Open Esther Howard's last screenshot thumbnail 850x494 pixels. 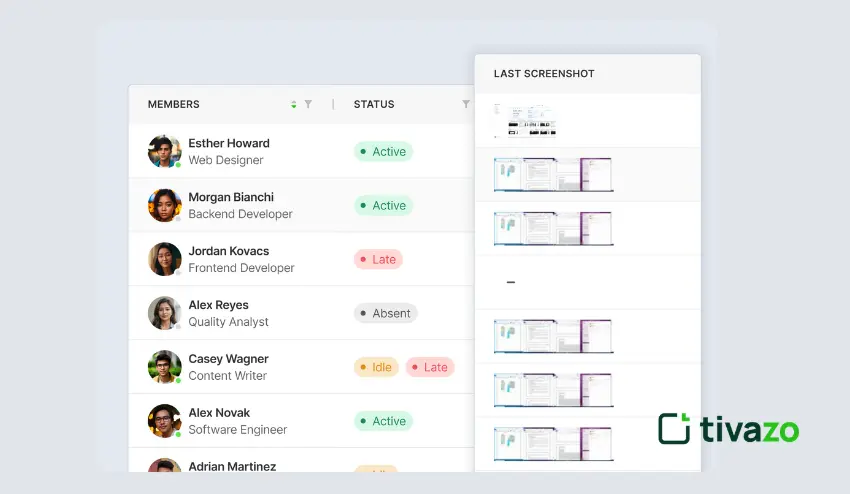click(525, 120)
